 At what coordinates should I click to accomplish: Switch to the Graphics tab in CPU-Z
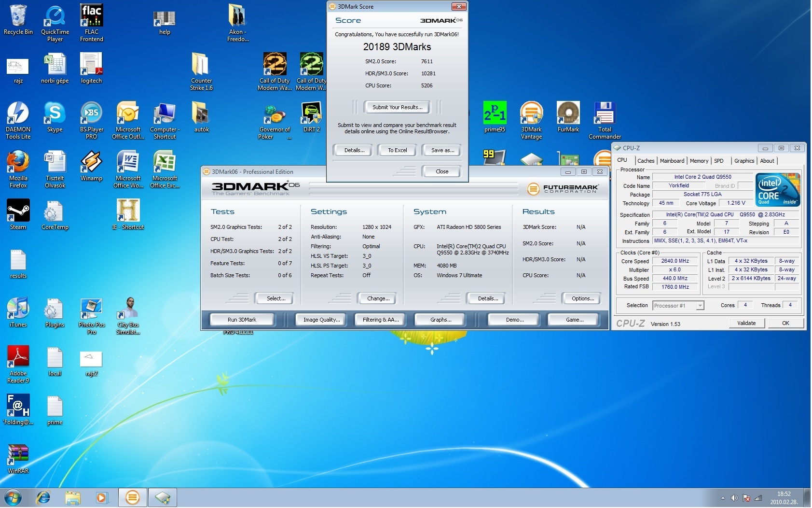743,161
